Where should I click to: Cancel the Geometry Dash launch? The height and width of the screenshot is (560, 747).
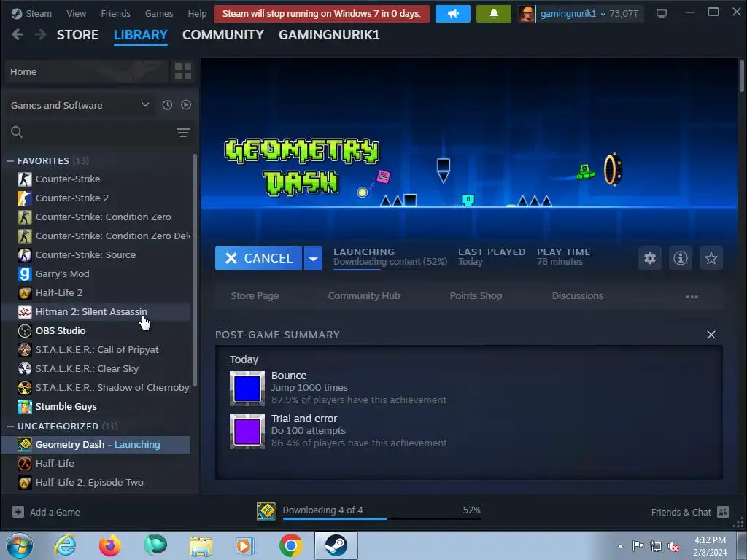coord(259,258)
